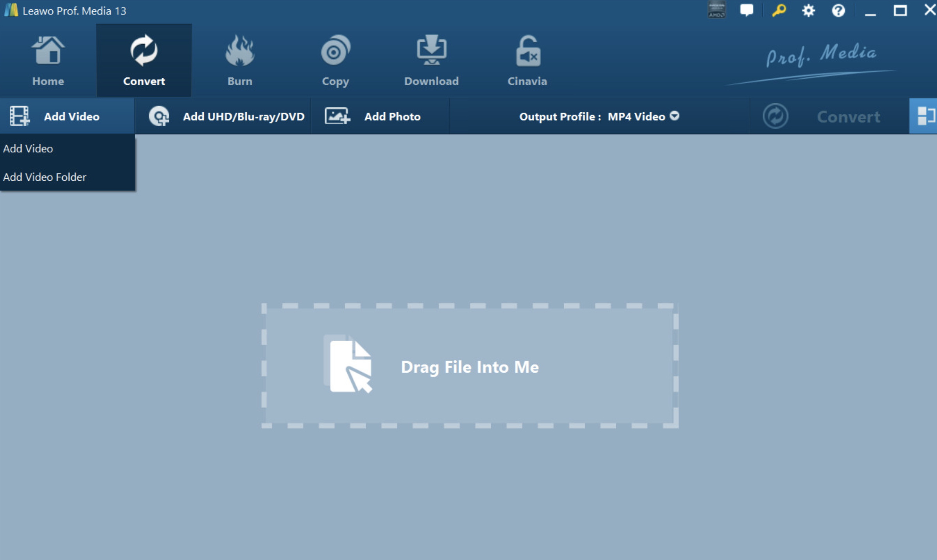Close the Leawo Prof. Media window
Screen dimensions: 937x560
point(930,10)
